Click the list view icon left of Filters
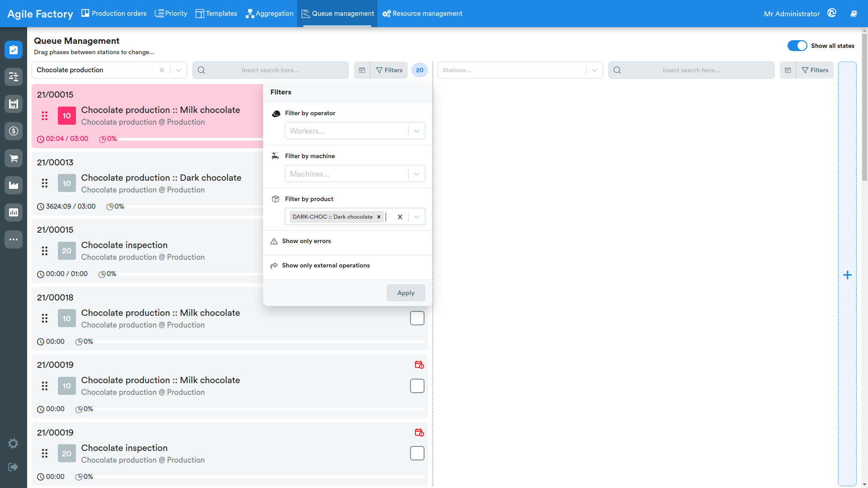 click(x=362, y=70)
